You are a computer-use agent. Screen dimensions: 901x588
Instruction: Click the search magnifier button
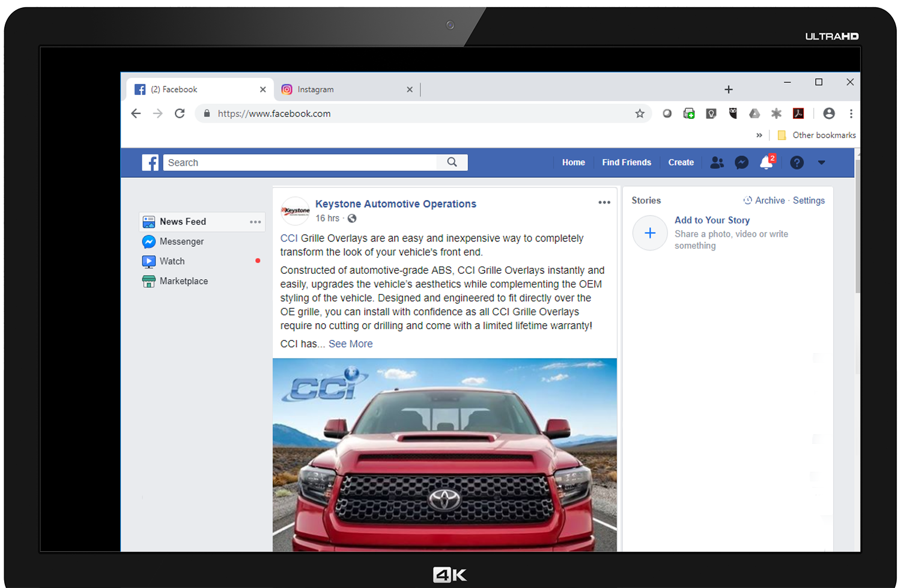tap(452, 162)
